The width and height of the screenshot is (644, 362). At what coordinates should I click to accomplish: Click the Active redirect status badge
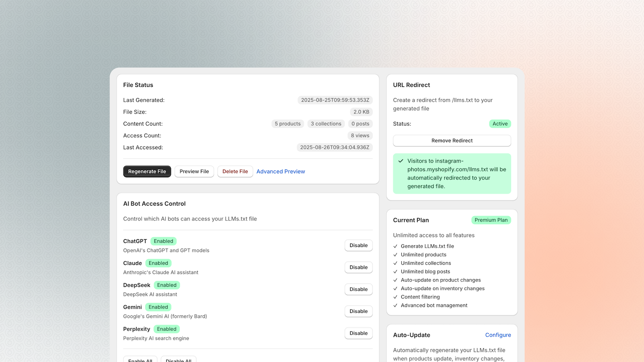(500, 124)
